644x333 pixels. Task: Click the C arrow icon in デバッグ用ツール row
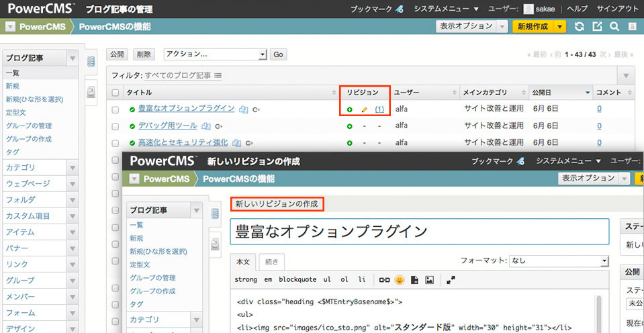tap(218, 126)
